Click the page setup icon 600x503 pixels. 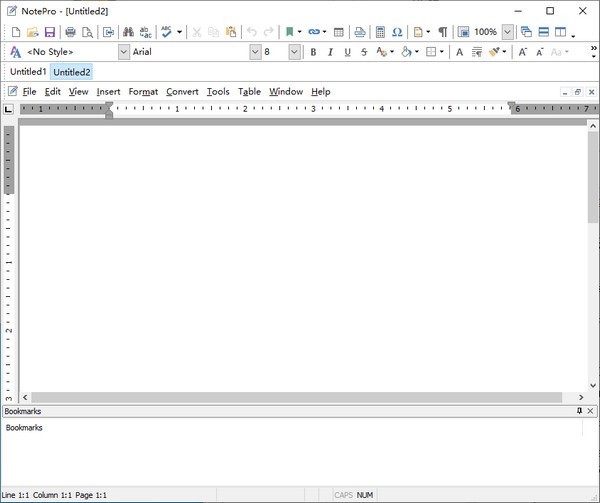[x=418, y=32]
